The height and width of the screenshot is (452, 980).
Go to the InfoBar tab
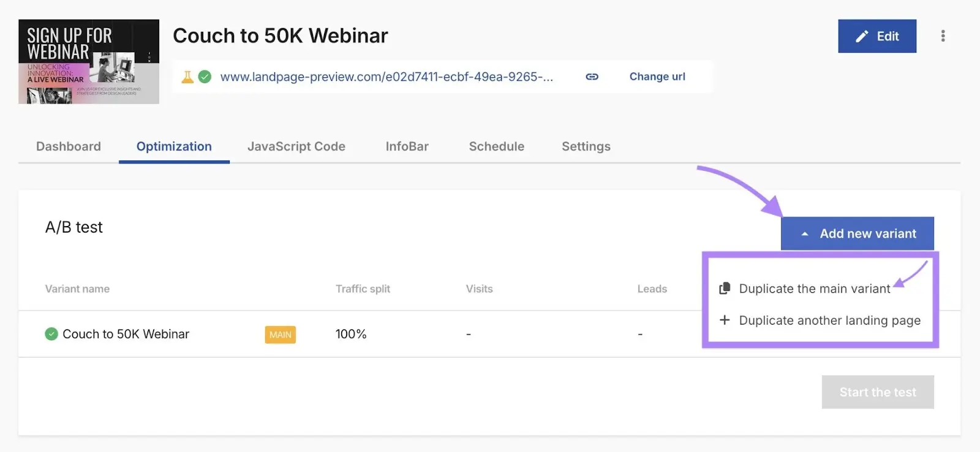coord(407,146)
